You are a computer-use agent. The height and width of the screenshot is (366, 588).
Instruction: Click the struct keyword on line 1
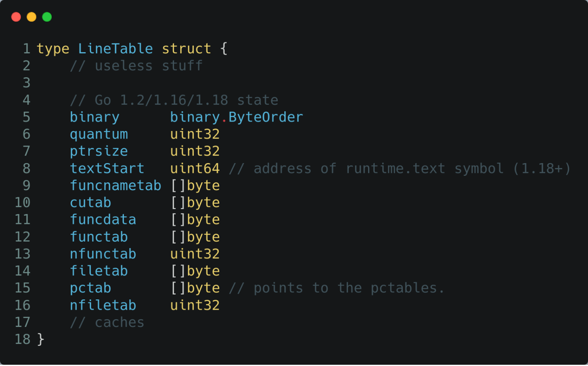186,49
